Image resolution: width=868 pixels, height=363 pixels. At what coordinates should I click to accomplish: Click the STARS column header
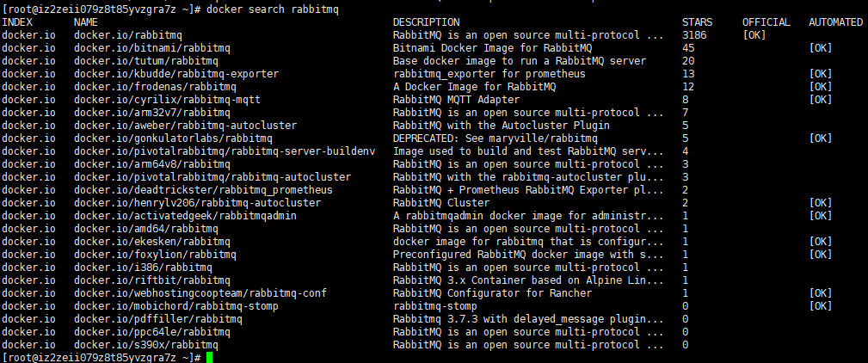click(697, 22)
